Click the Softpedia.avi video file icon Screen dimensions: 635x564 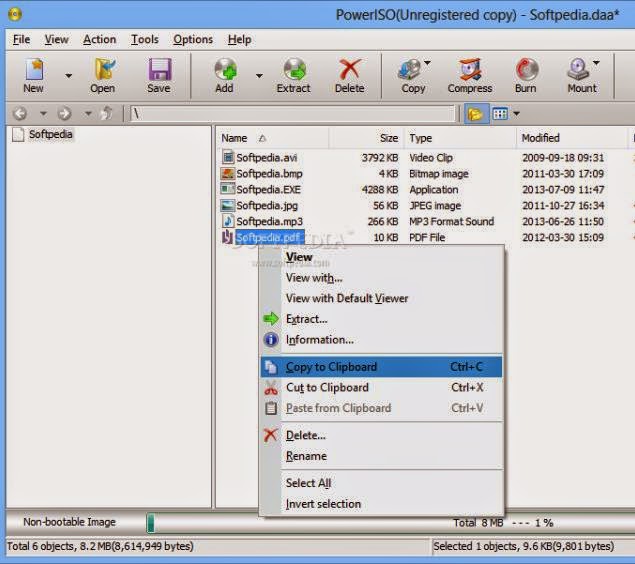click(228, 157)
